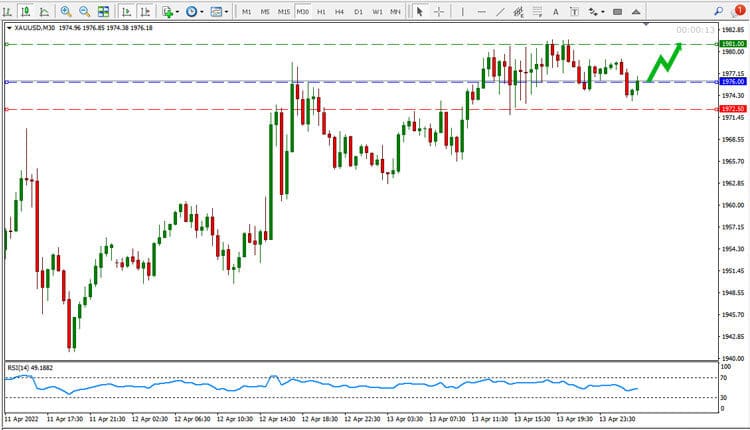This screenshot has height=430, width=750.
Task: Tile chart windows with grid icon
Action: point(104,12)
